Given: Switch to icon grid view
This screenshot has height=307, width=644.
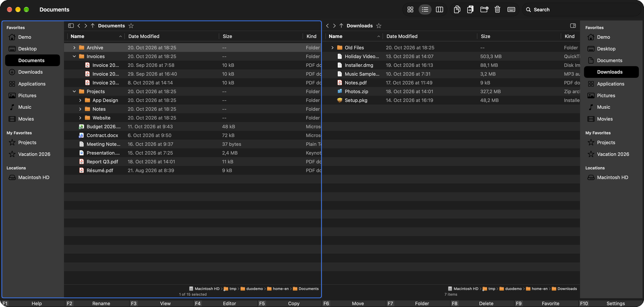Looking at the screenshot, I should [410, 10].
